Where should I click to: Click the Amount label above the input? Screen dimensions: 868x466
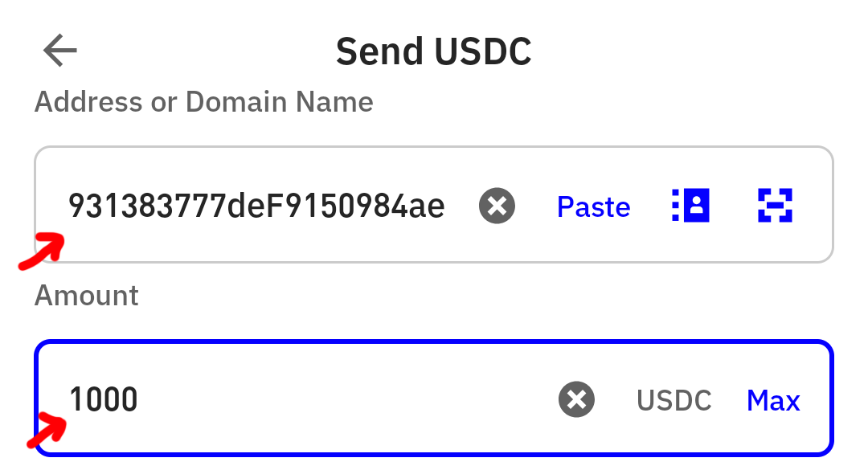point(85,296)
